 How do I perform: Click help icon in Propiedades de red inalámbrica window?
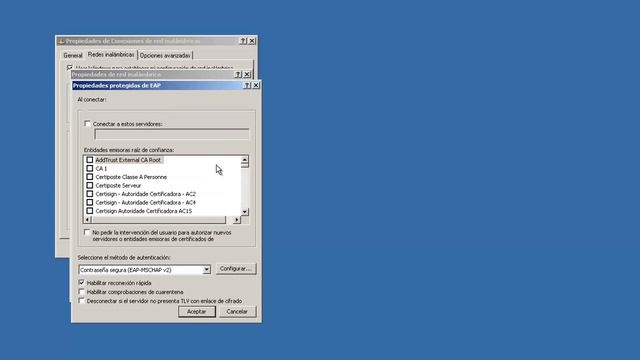pyautogui.click(x=238, y=75)
